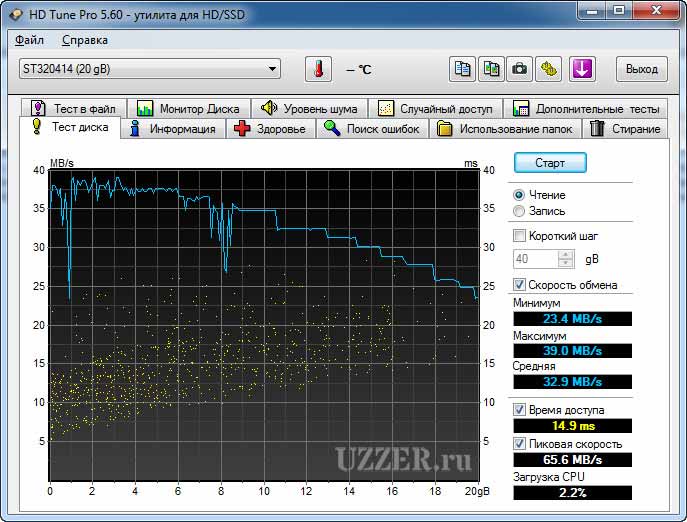Open options via the wrench icon
The width and height of the screenshot is (687, 522).
549,69
